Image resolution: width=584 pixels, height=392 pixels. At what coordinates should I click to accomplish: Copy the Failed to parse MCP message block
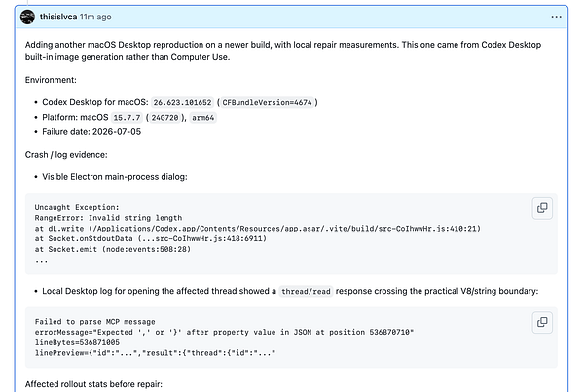542,322
